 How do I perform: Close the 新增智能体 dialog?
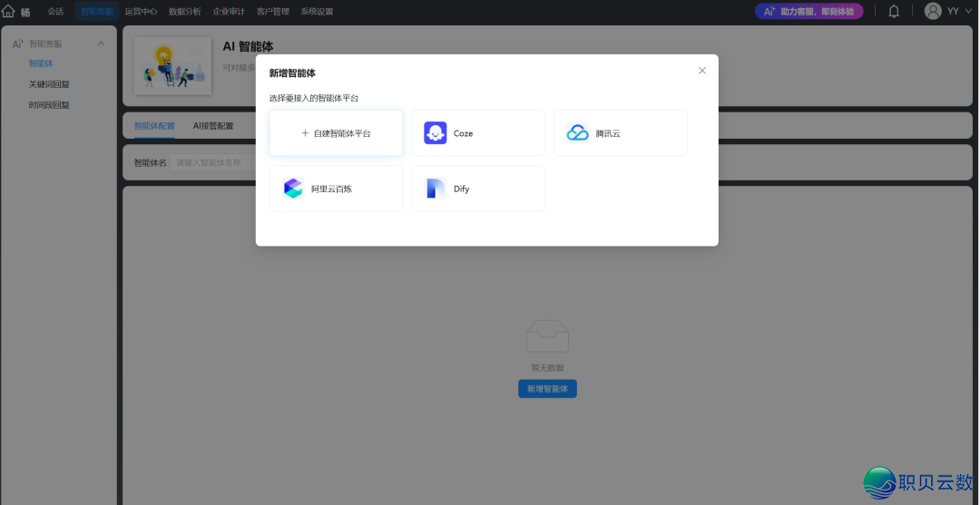tap(701, 71)
